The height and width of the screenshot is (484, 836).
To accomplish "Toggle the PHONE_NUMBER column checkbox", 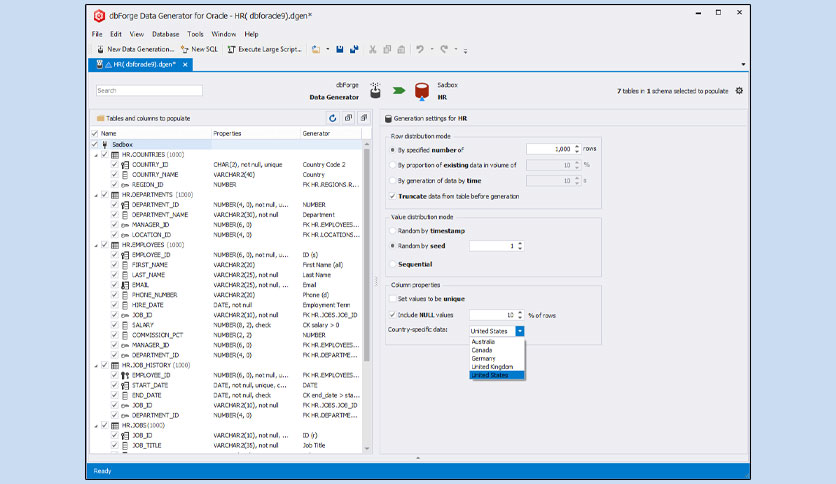I will pos(115,295).
